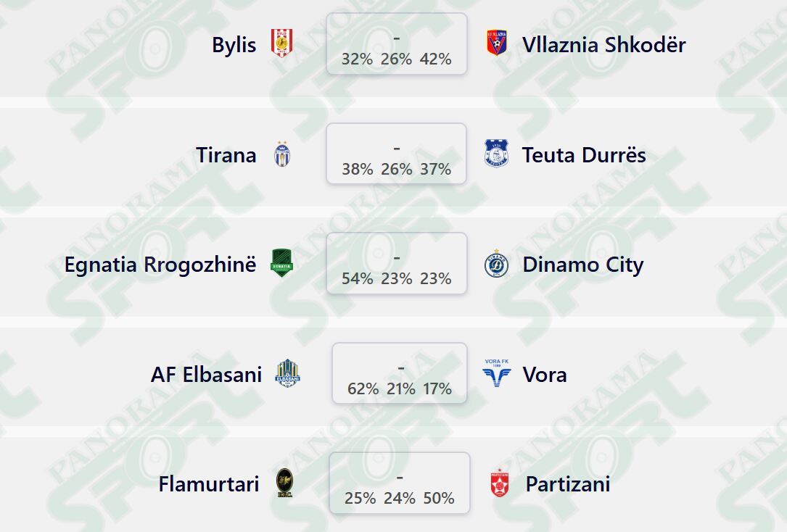The height and width of the screenshot is (532, 787).
Task: Open the 62% 21% 17% match box
Action: [400, 373]
